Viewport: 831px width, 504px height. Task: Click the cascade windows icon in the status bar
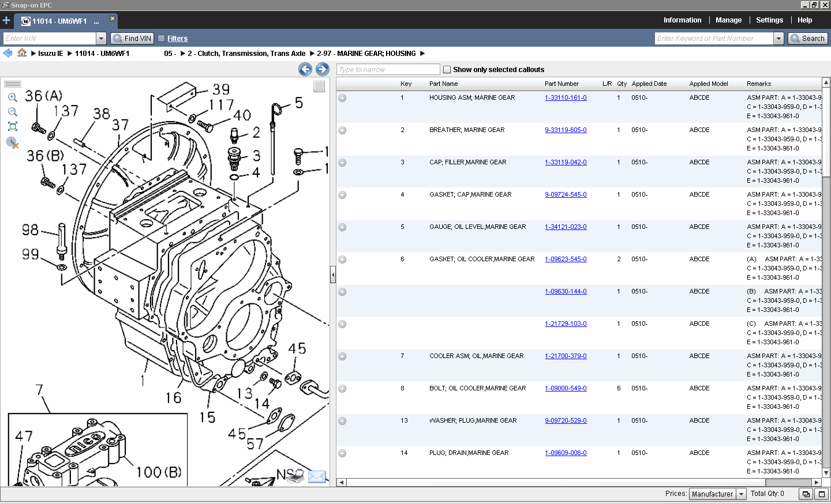tap(806, 494)
